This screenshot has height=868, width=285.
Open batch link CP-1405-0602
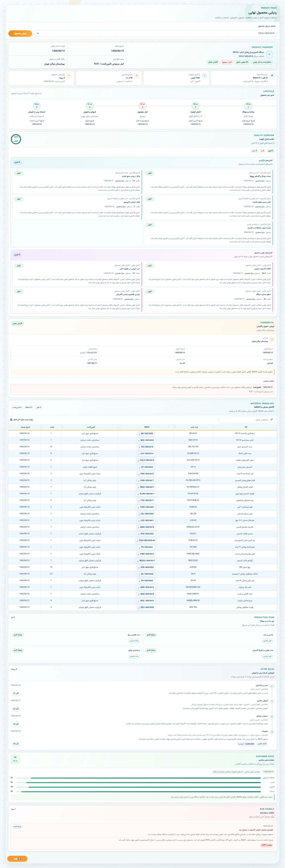pos(146,467)
